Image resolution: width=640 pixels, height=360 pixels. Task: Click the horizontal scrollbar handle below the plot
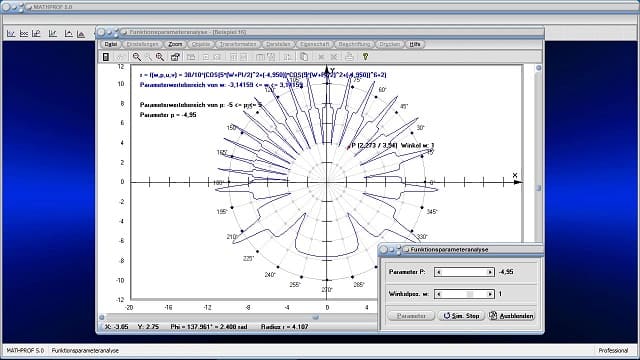pyautogui.click(x=315, y=317)
